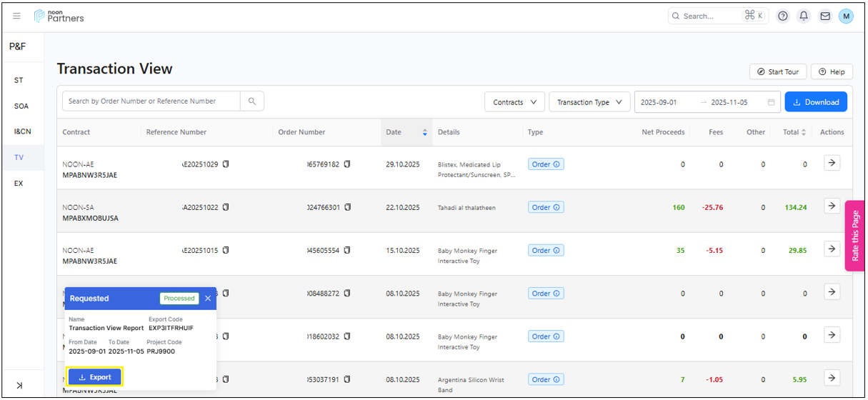This screenshot has height=400, width=868.
Task: Open the mail envelope icon
Action: click(x=825, y=16)
